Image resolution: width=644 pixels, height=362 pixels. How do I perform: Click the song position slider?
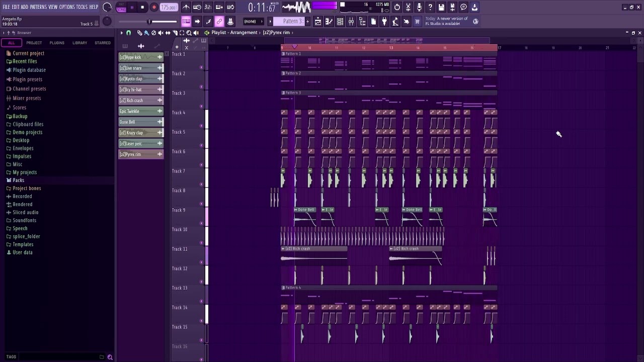(x=149, y=22)
